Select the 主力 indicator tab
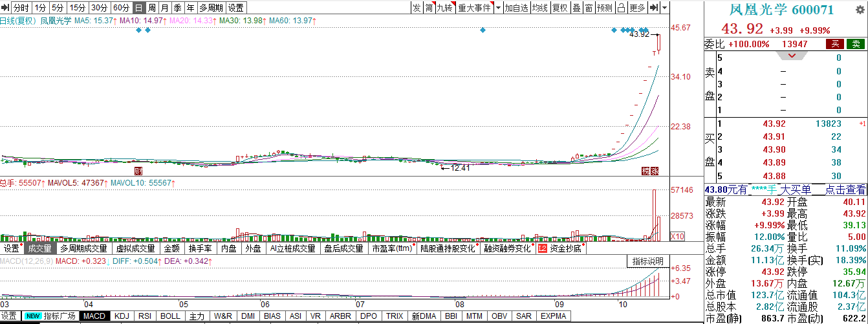This screenshot has width=868, height=324. click(x=197, y=316)
